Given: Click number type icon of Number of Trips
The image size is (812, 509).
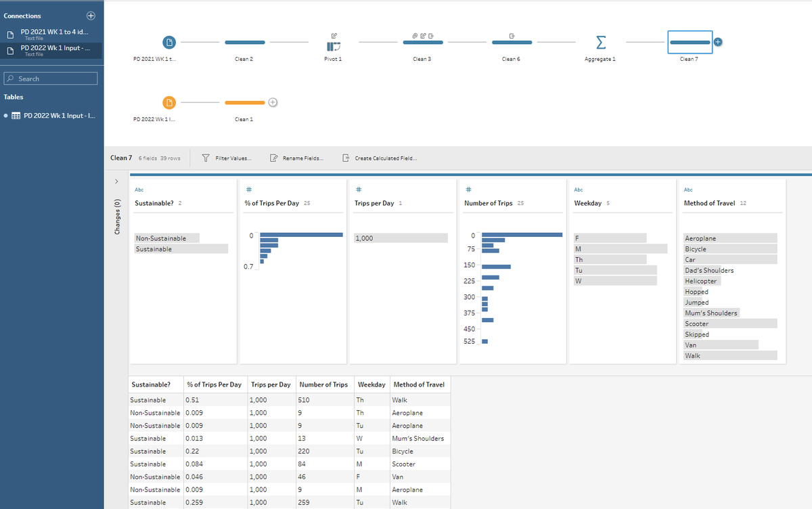Looking at the screenshot, I should 468,190.
